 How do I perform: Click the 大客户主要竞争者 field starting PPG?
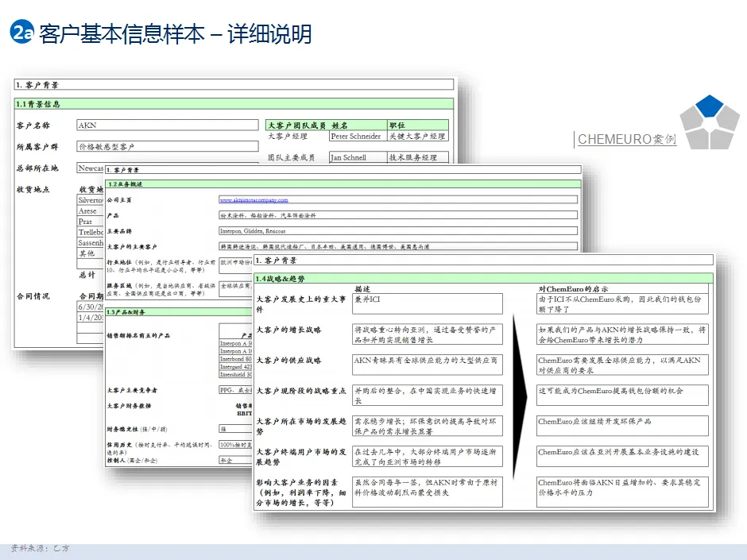(236, 390)
